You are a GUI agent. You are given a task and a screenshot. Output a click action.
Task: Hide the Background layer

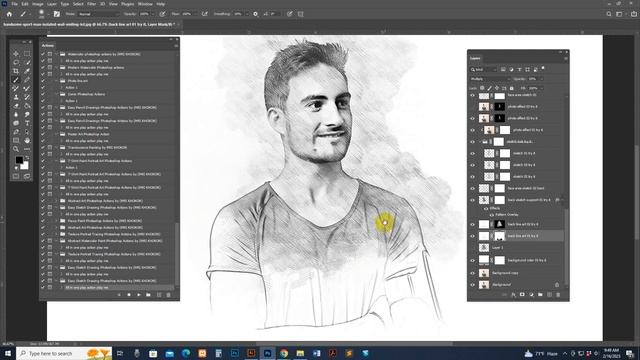(x=473, y=284)
